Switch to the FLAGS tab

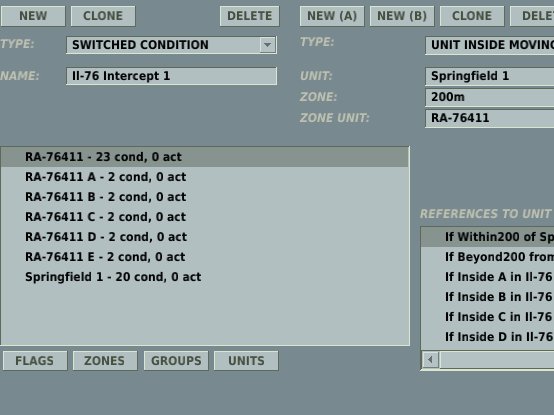tap(35, 361)
